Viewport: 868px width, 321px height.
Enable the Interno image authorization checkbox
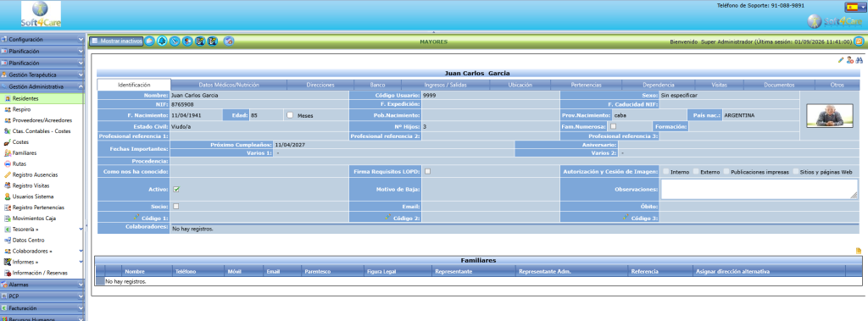click(x=666, y=172)
